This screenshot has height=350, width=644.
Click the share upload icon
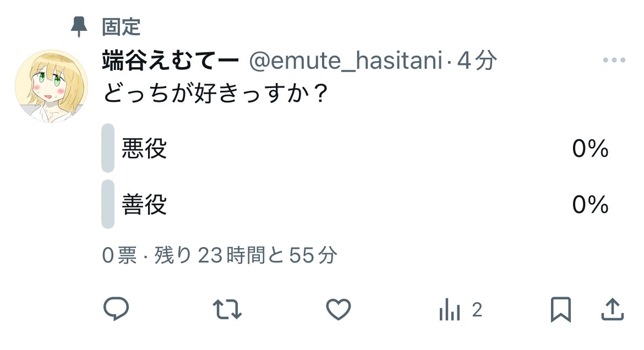point(612,310)
